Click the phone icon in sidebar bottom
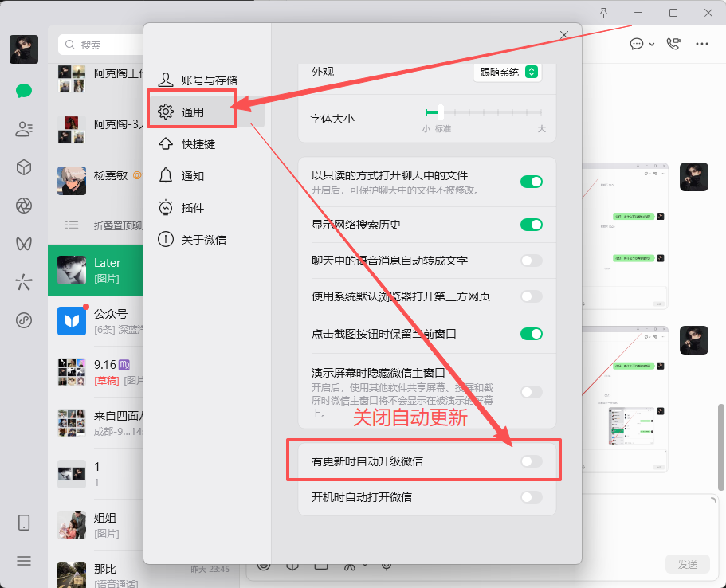 pyautogui.click(x=24, y=523)
